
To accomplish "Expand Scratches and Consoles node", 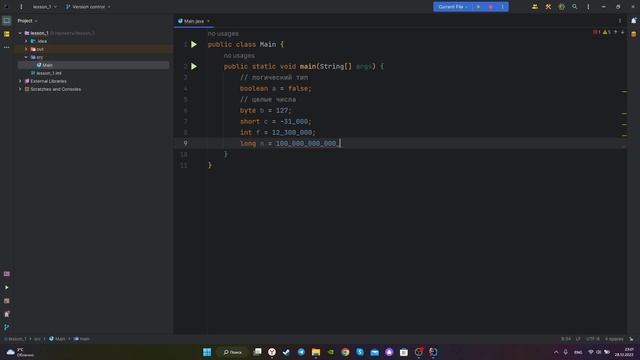I will tap(20, 89).
